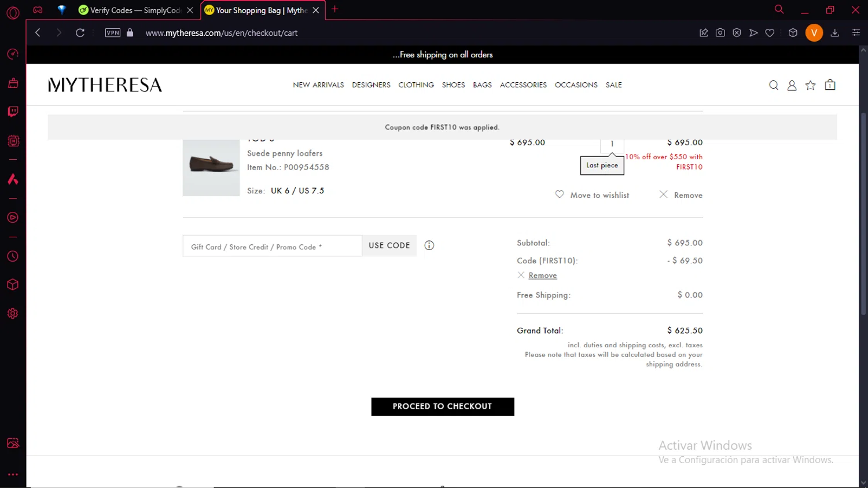This screenshot has width=868, height=488.
Task: Click the Grand Total value $ 625.50
Action: click(685, 331)
